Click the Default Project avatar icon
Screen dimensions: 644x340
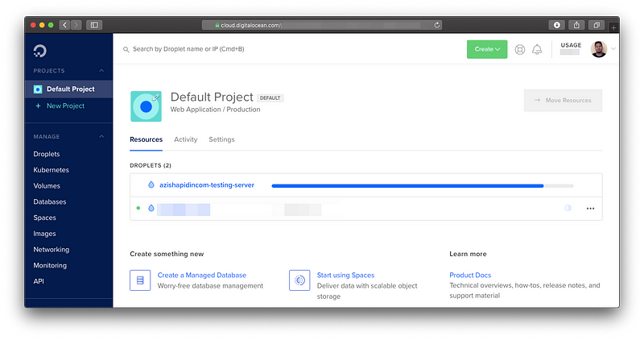click(x=146, y=106)
